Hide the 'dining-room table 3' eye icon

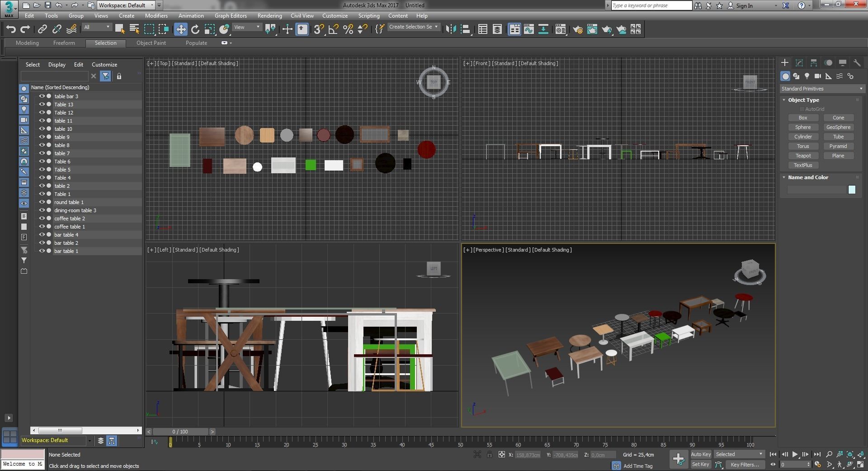pyautogui.click(x=42, y=210)
